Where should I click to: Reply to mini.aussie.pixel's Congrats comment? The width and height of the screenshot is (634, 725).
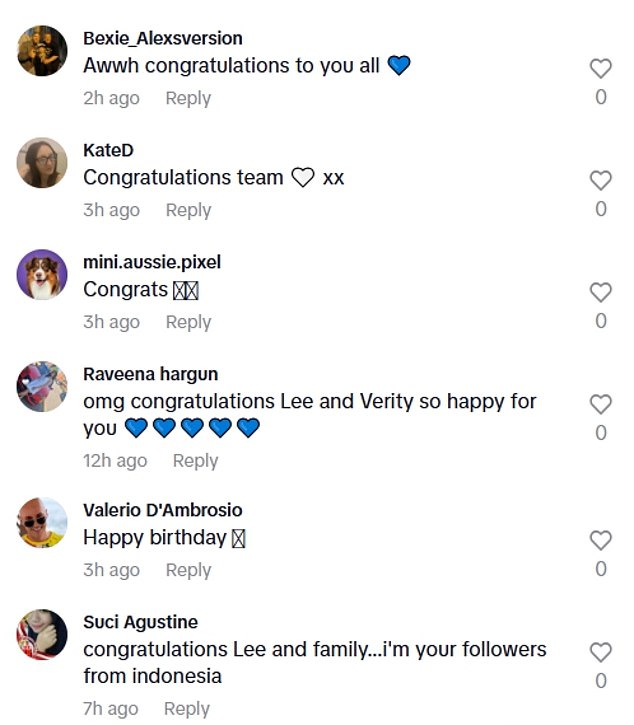click(x=188, y=322)
